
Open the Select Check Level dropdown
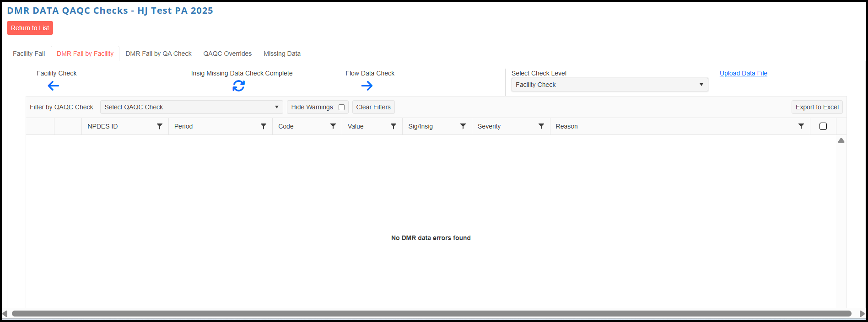609,85
